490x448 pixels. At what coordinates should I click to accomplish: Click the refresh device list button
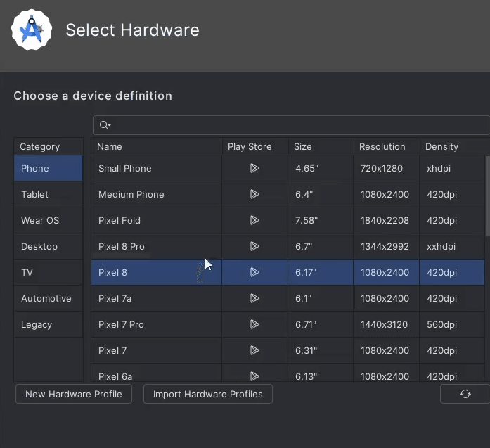(465, 394)
